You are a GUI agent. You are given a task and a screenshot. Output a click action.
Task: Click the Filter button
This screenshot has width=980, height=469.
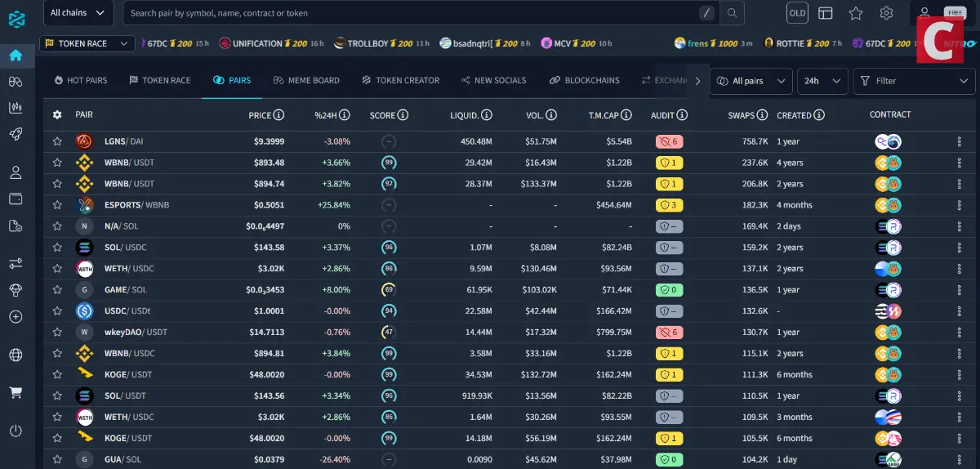(x=913, y=81)
